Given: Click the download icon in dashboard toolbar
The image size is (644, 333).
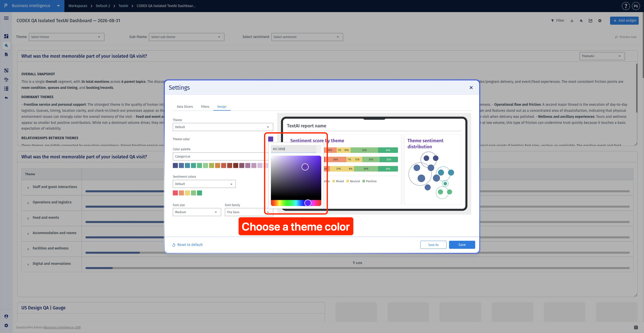Looking at the screenshot, I should click(572, 21).
